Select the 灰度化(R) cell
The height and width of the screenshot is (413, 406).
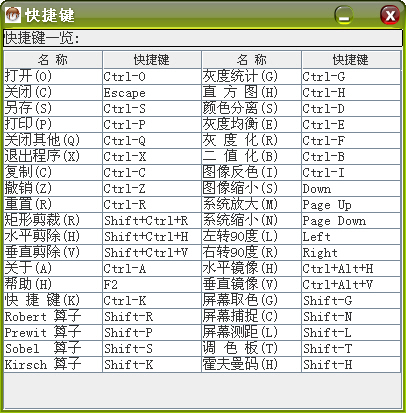251,141
